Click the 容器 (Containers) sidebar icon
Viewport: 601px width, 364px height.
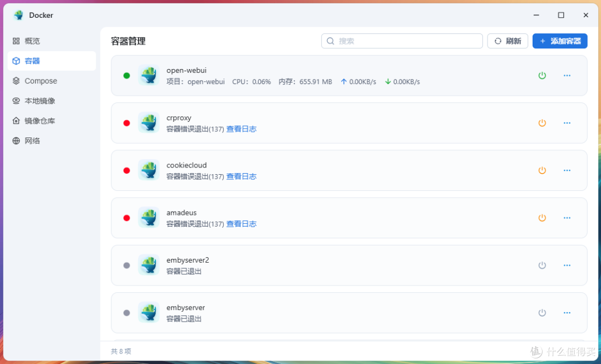17,61
